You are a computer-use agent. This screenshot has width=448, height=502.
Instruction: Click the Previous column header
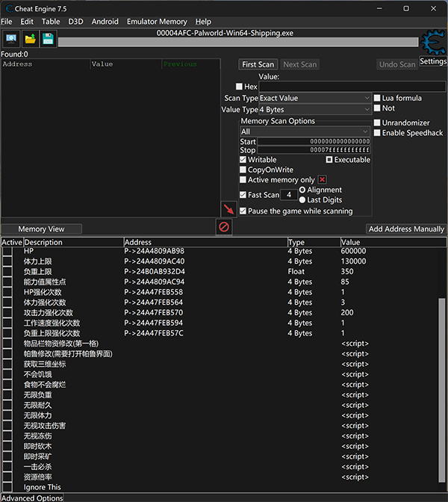(190, 64)
